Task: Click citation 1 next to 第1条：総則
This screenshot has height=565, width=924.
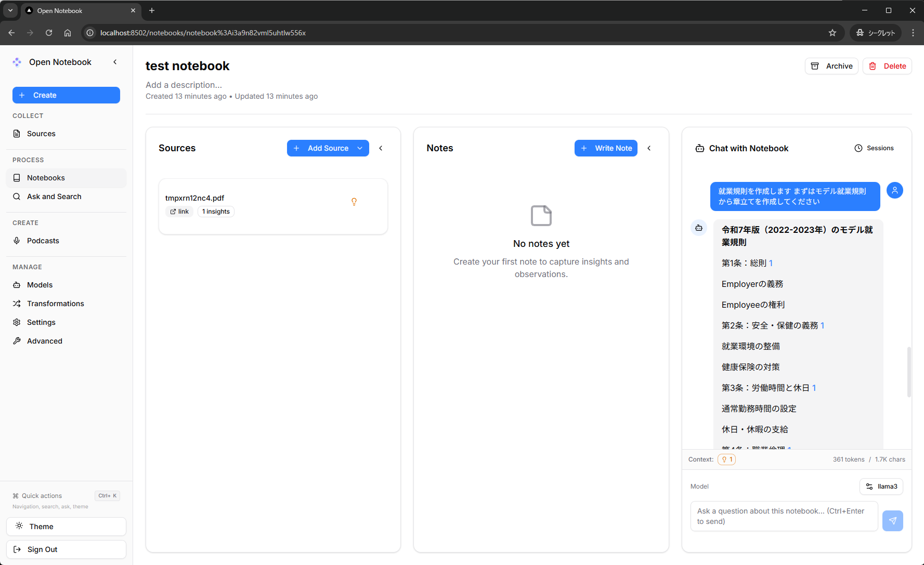Action: [x=771, y=263]
